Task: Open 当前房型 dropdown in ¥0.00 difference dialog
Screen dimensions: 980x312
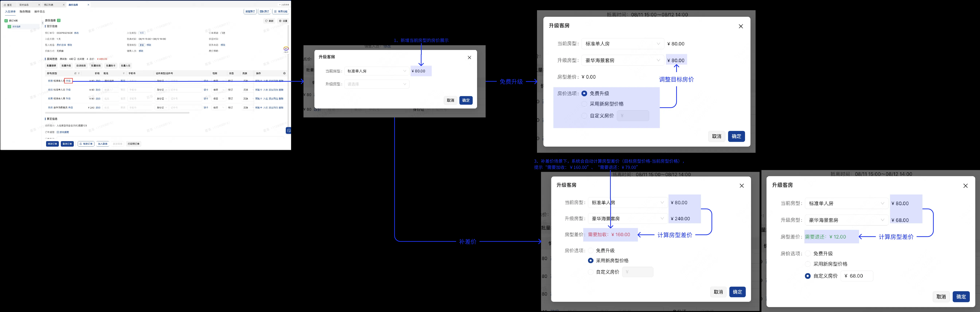Action: pyautogui.click(x=623, y=44)
